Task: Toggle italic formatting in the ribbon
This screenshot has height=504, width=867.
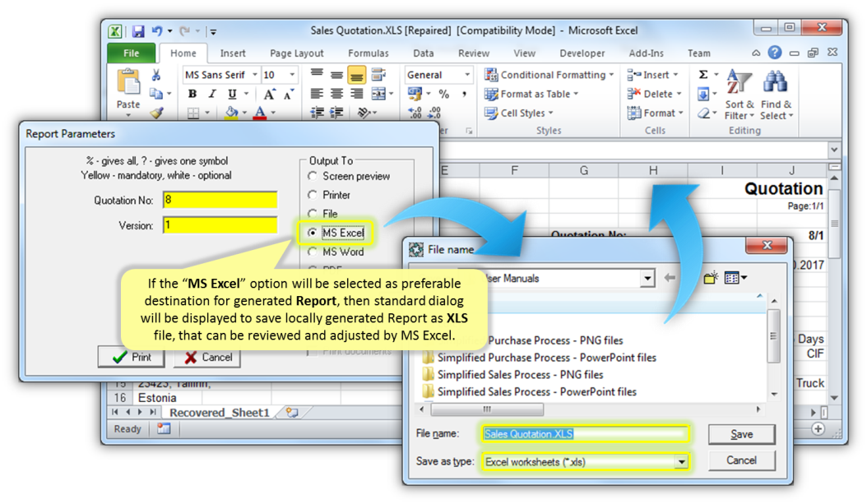Action: [211, 94]
